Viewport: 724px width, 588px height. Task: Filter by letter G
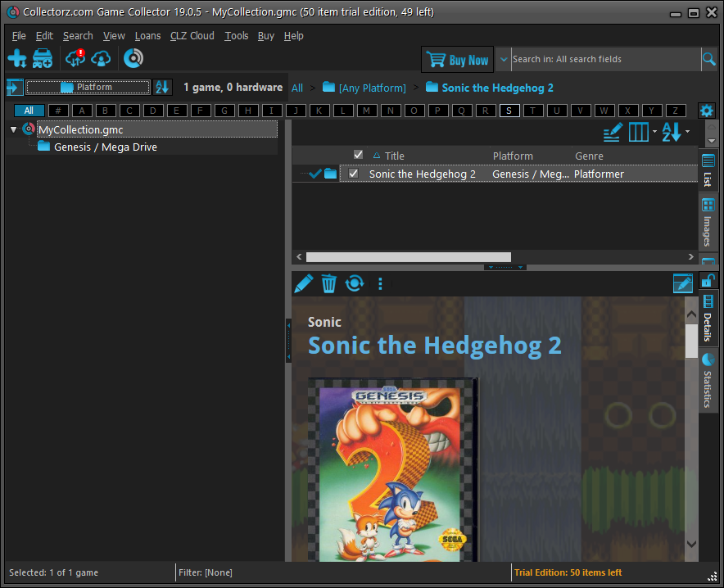click(x=224, y=111)
